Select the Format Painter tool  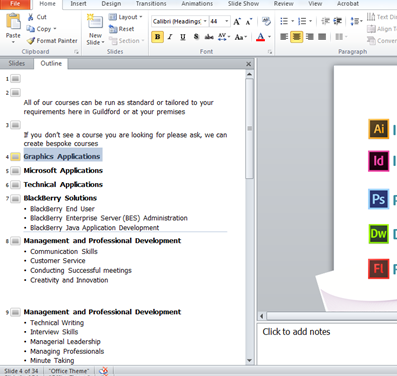pyautogui.click(x=52, y=41)
